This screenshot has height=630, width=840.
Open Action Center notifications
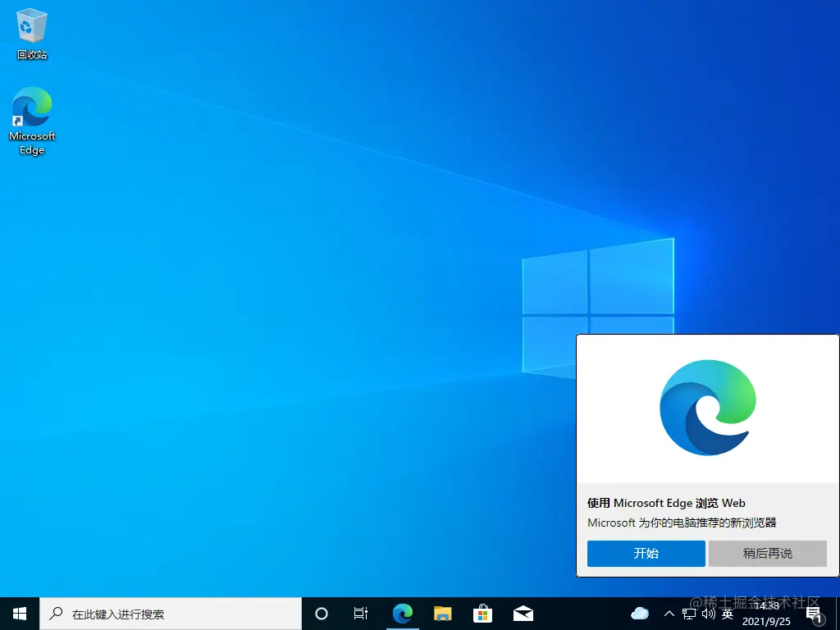(x=815, y=613)
